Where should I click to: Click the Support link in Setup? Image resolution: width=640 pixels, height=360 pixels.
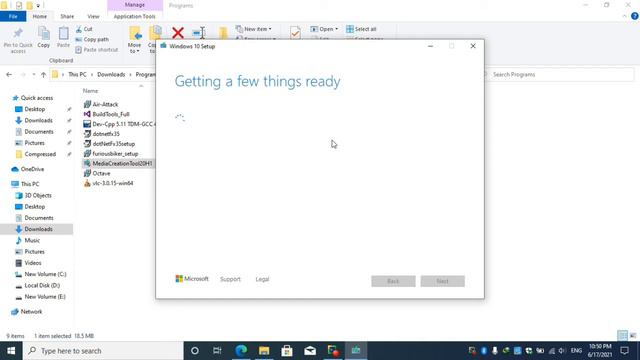pyautogui.click(x=230, y=279)
